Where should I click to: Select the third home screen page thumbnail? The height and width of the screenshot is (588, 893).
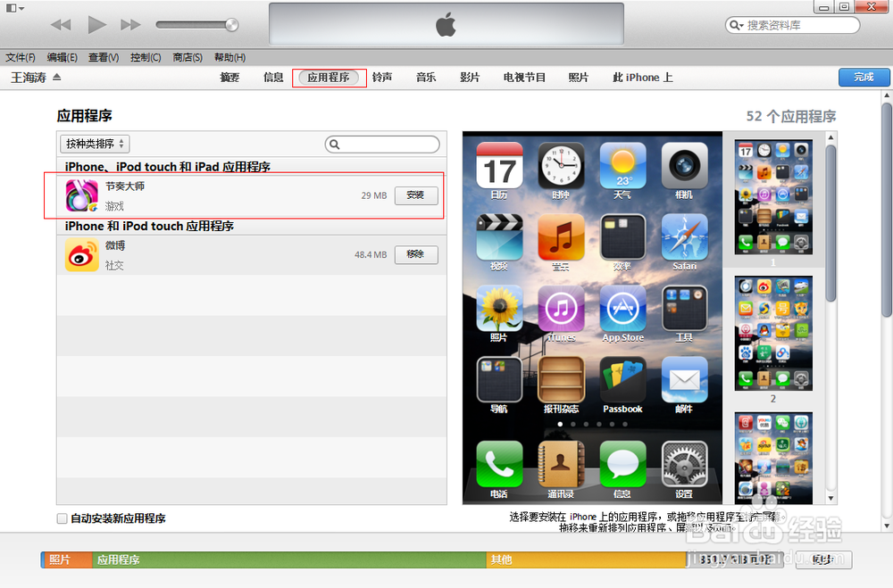click(773, 458)
